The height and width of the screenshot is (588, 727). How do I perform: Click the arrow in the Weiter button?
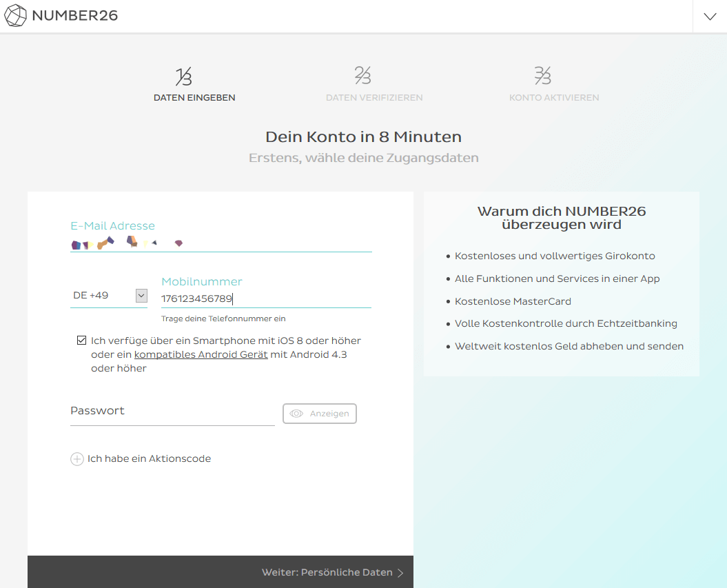click(x=400, y=571)
